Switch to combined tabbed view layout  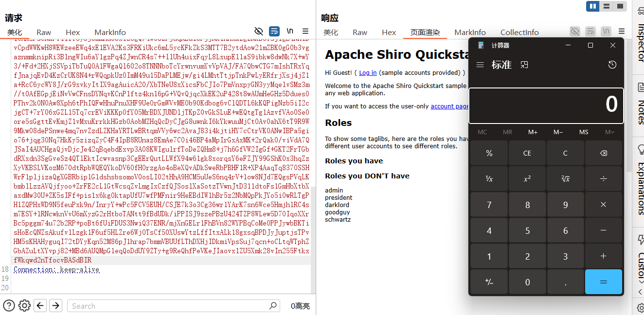coord(620,6)
